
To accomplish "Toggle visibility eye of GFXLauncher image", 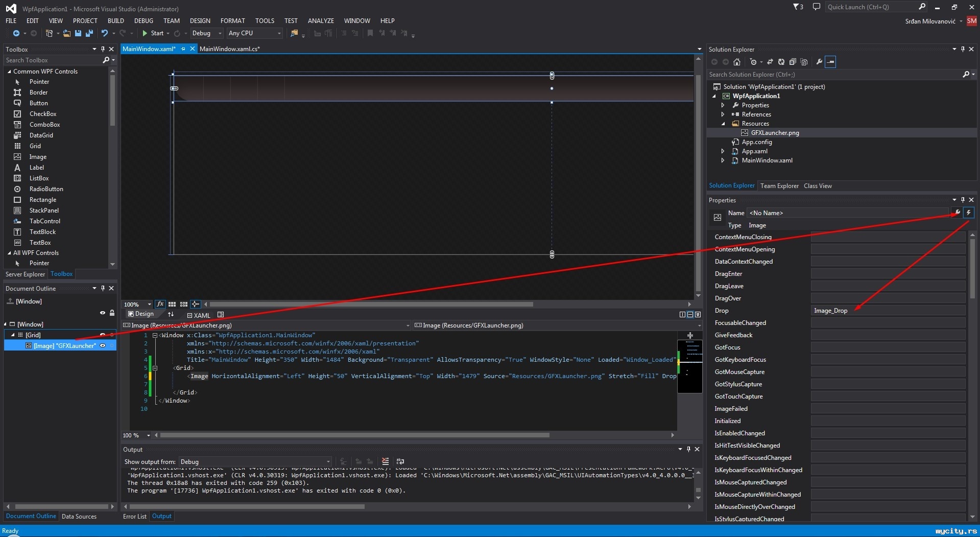I will [103, 346].
